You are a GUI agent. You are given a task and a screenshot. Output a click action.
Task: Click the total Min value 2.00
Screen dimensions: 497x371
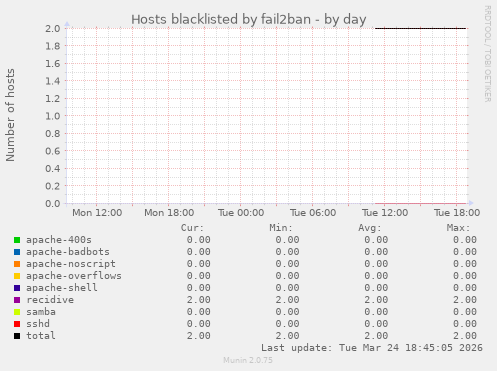[x=287, y=336]
